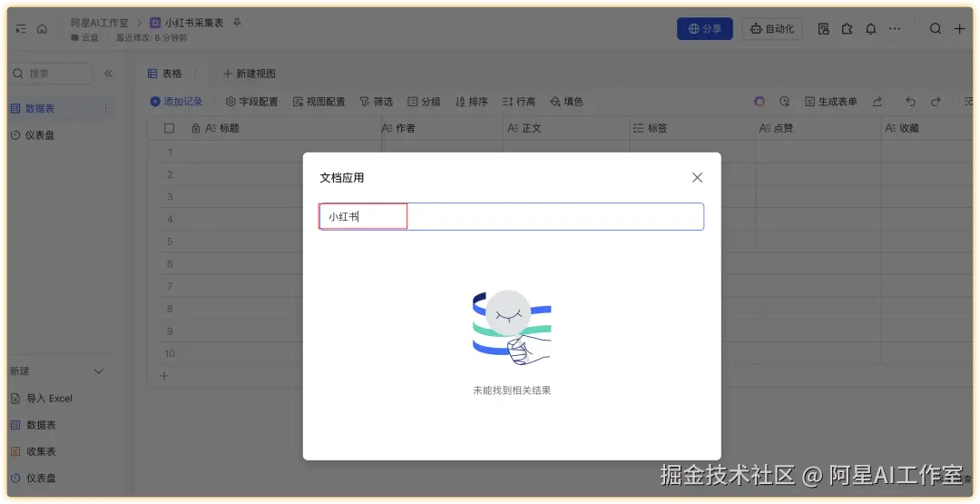
Task: Open 视图配置 view settings
Action: [318, 102]
